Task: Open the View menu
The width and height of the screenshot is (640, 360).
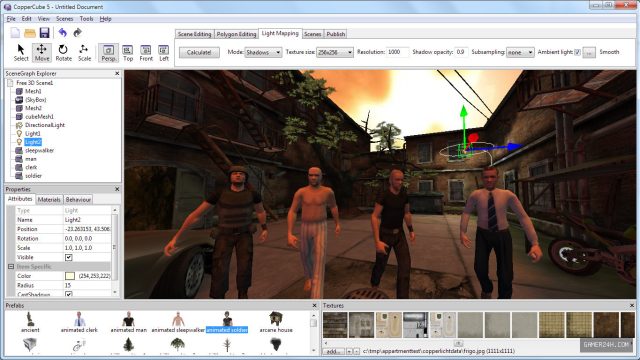Action: point(43,19)
